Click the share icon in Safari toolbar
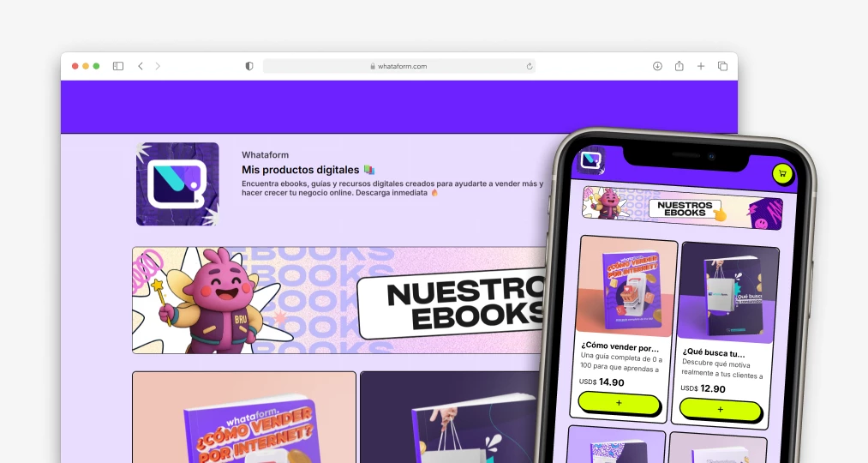This screenshot has width=868, height=463. [x=679, y=66]
